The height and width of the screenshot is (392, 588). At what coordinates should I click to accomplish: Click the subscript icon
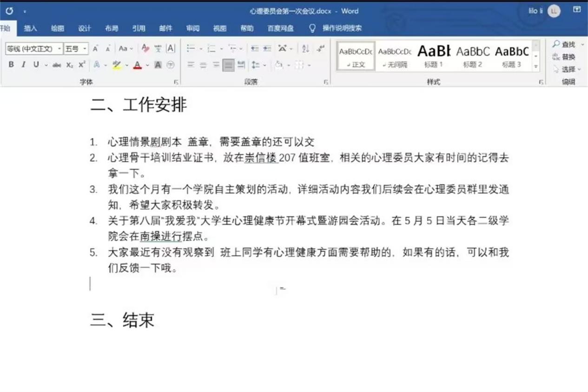(69, 65)
